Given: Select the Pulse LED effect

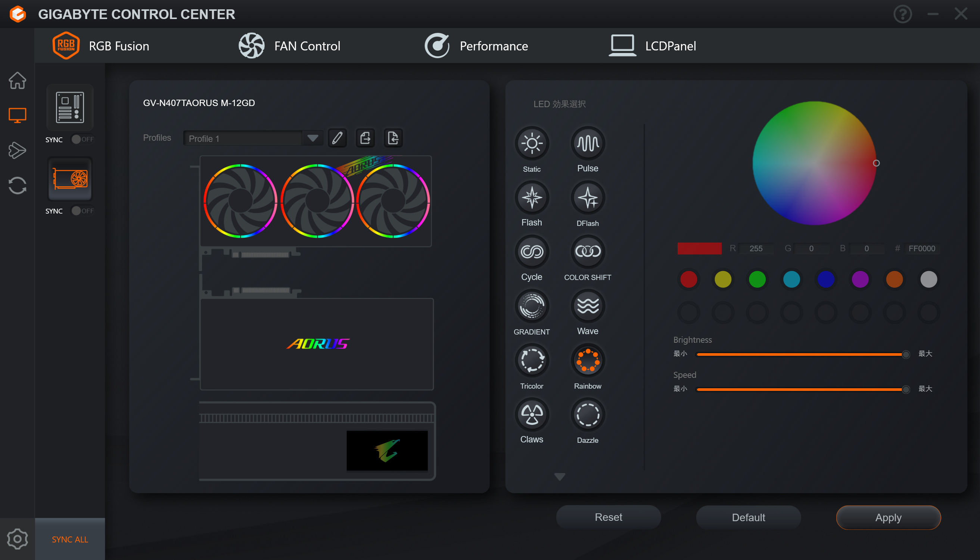Looking at the screenshot, I should coord(587,143).
